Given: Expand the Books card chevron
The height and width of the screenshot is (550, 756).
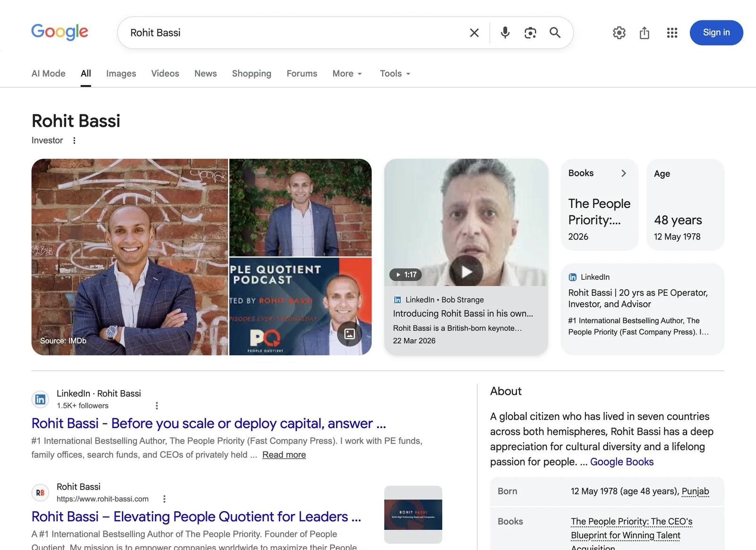Looking at the screenshot, I should point(624,173).
